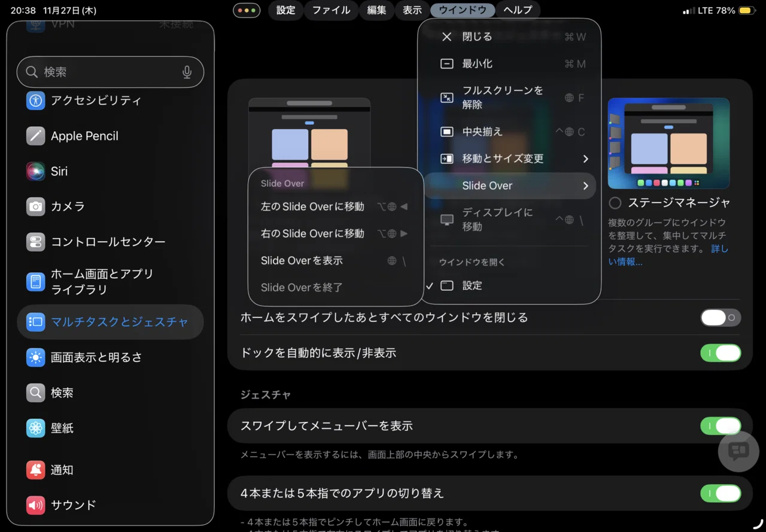This screenshot has height=532, width=766.
Task: Tap the Display & Brightness (画面表示と明るさ) icon
Action: point(36,357)
